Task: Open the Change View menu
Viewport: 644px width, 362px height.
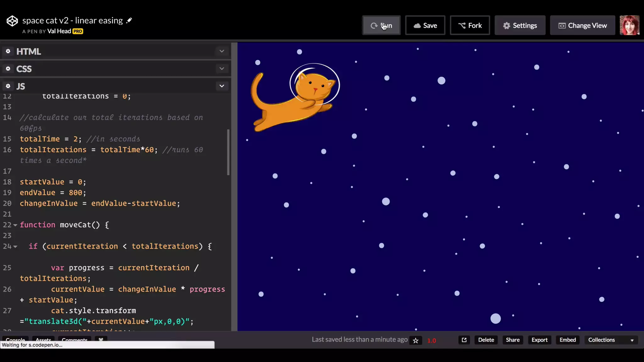Action: coord(582,25)
